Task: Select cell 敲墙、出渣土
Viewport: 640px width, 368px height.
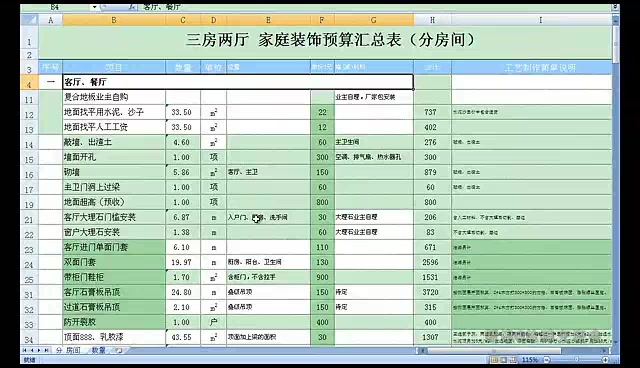Action: (114, 142)
